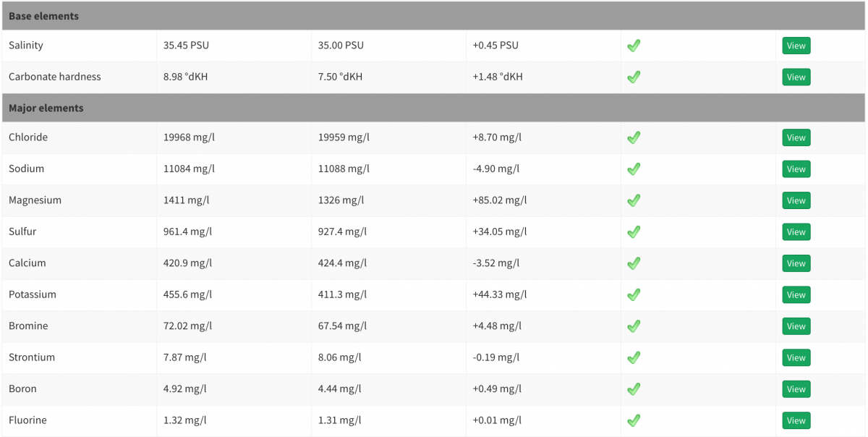The height and width of the screenshot is (437, 868).
Task: Select the Calcium reference value 424.4 mg/l
Action: 342,263
